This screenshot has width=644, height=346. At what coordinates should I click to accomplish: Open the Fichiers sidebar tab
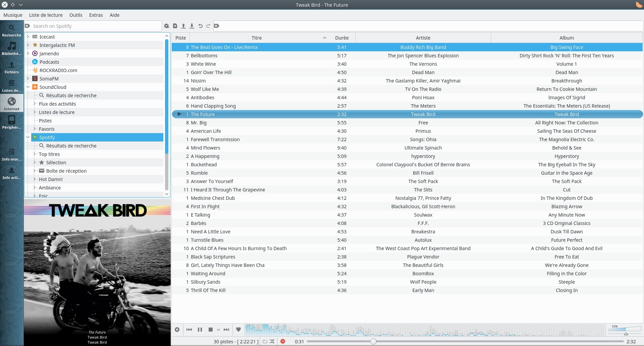(x=12, y=66)
